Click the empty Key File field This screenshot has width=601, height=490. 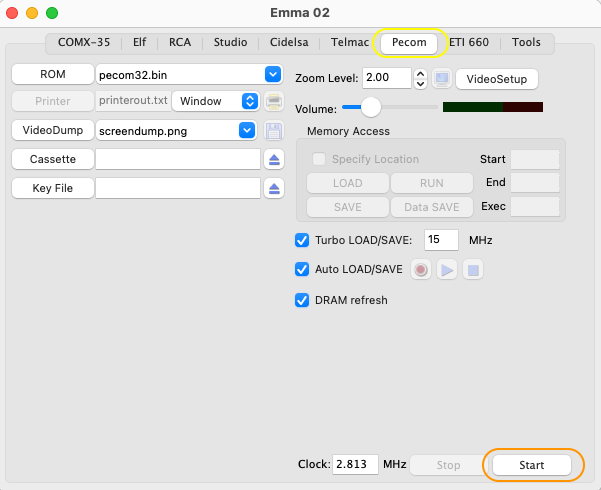(178, 188)
